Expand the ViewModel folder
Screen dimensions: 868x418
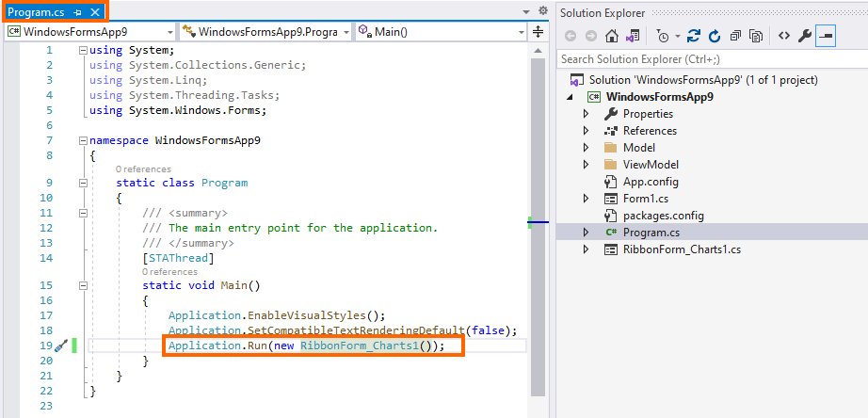tap(587, 165)
